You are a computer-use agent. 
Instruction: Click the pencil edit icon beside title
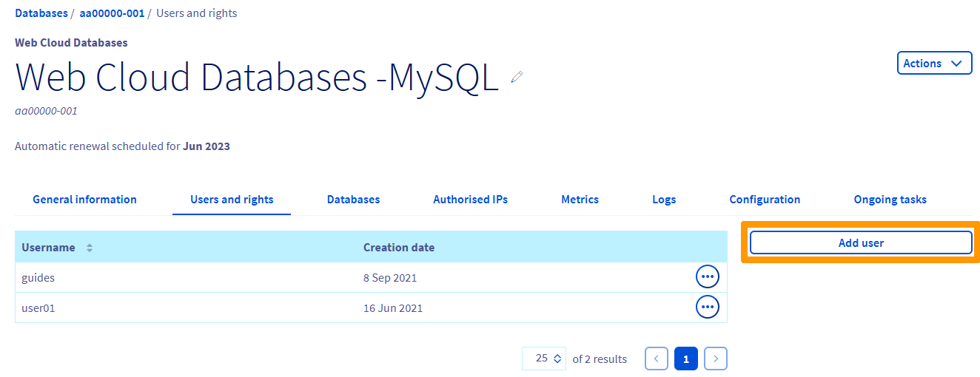tap(517, 77)
